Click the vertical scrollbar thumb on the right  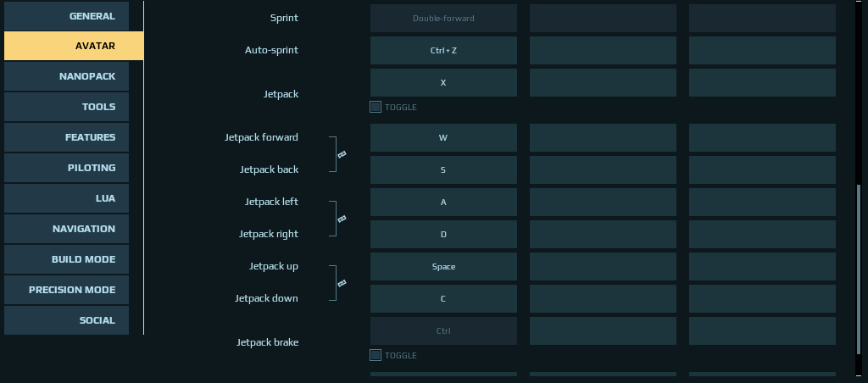click(859, 271)
